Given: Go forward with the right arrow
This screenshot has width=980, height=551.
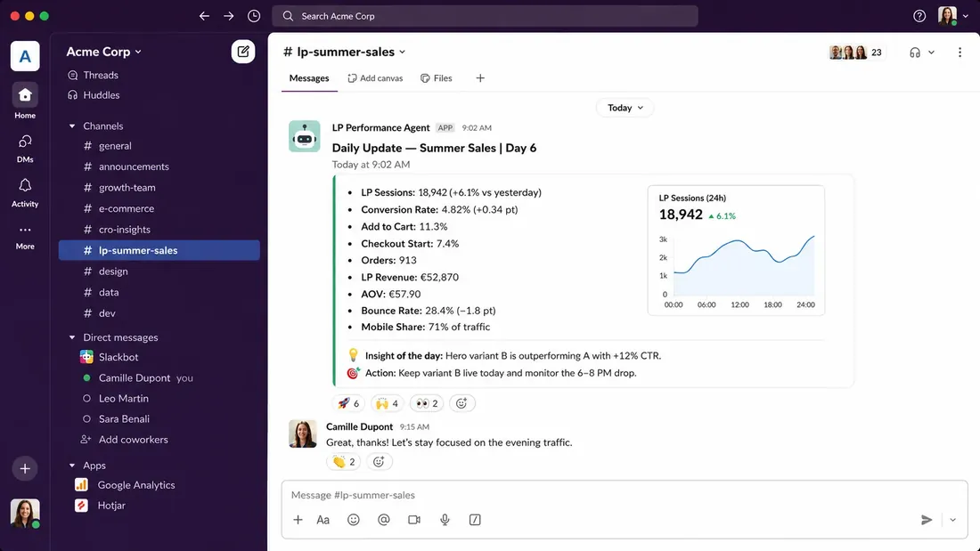Looking at the screenshot, I should tap(229, 16).
